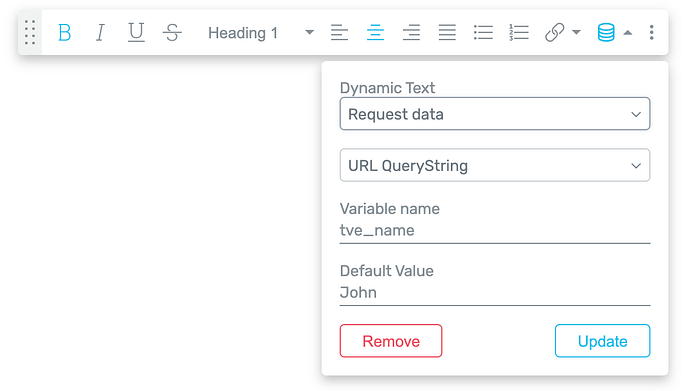Open the URL QueryString dropdown
The width and height of the screenshot is (684, 391).
click(495, 165)
